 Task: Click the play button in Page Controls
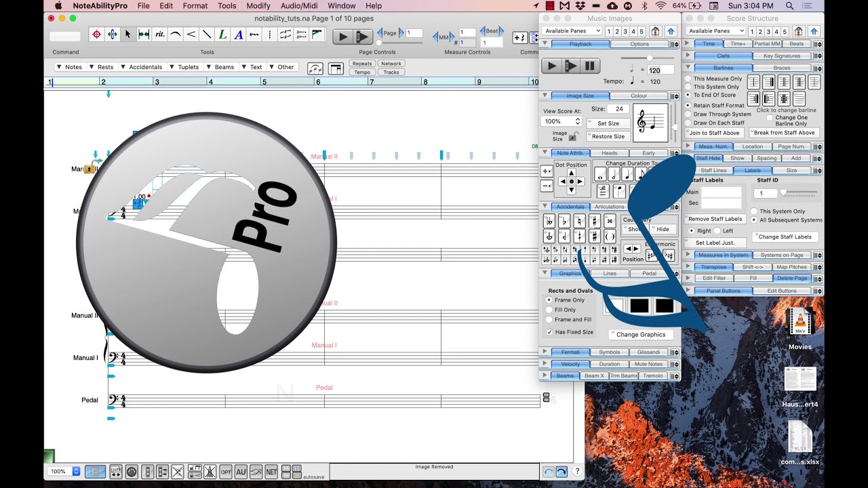click(343, 37)
